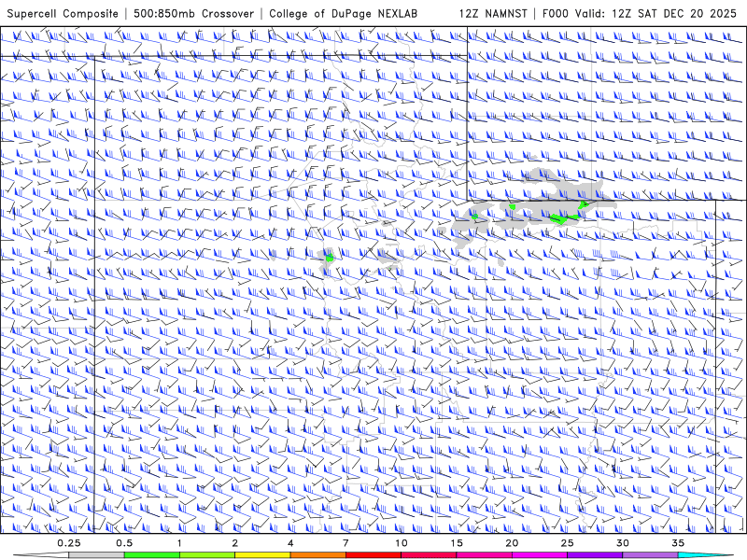Select the red 7–10 legend swatch

(373, 555)
